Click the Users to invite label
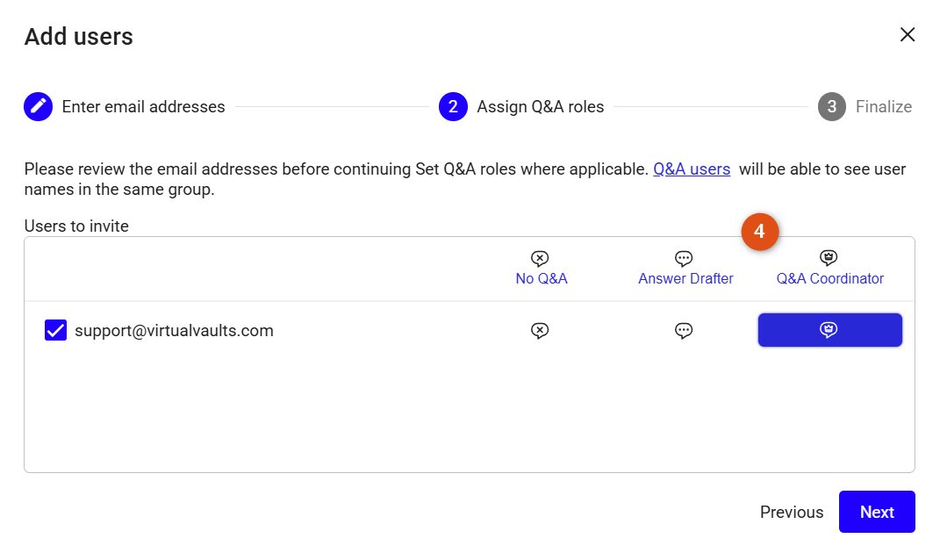 click(x=76, y=226)
